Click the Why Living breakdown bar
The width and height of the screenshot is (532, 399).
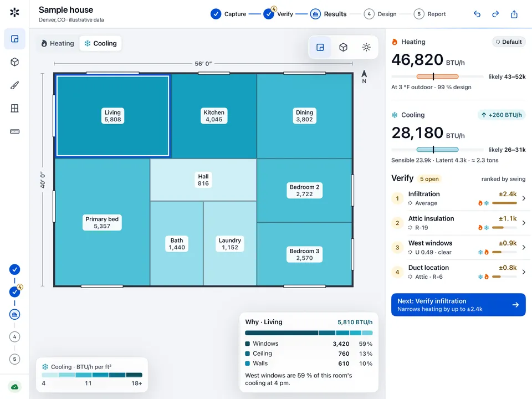[309, 333]
